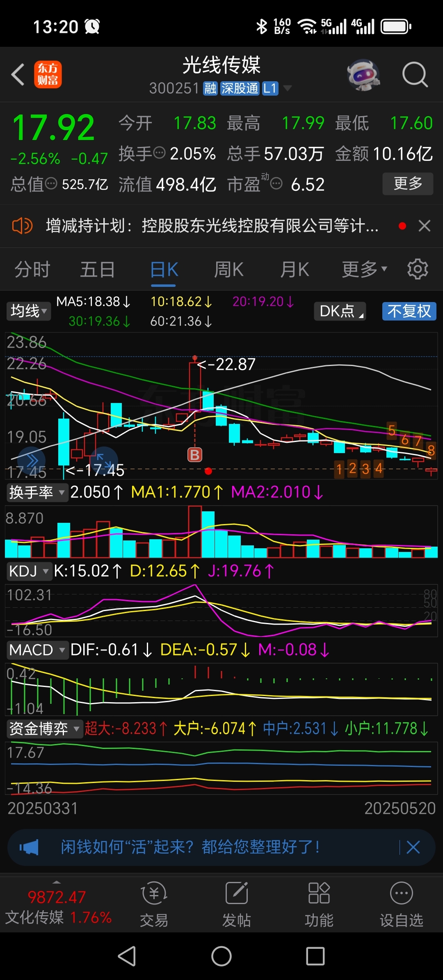
Task: Open the 功能 functions icon
Action: tap(319, 904)
